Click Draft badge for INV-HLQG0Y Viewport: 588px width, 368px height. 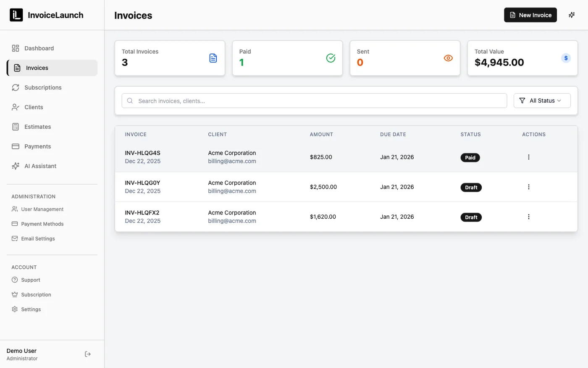tap(471, 188)
